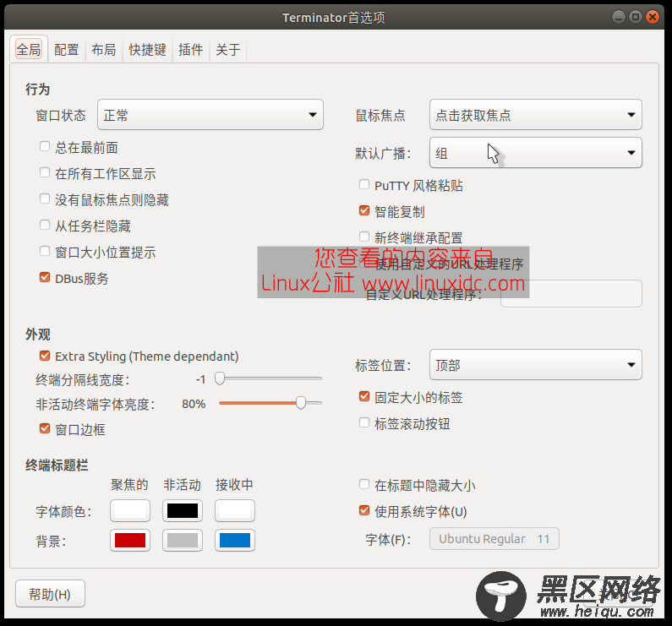The width and height of the screenshot is (672, 626).
Task: Close the Terminator preferences window
Action: 653,17
